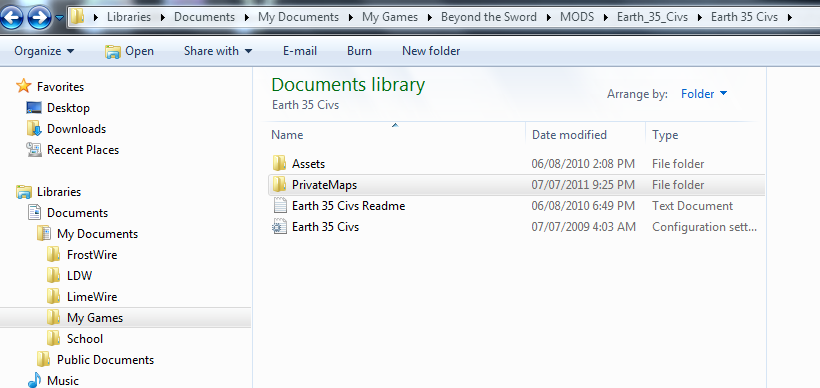This screenshot has height=388, width=820.
Task: Click date 07/07/2009 4:03 AM cell
Action: pos(584,227)
